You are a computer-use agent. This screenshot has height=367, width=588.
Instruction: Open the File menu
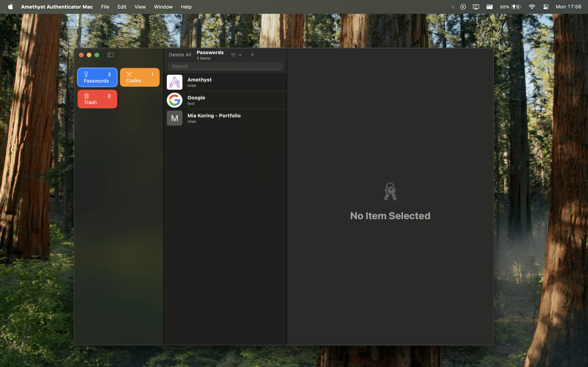105,7
